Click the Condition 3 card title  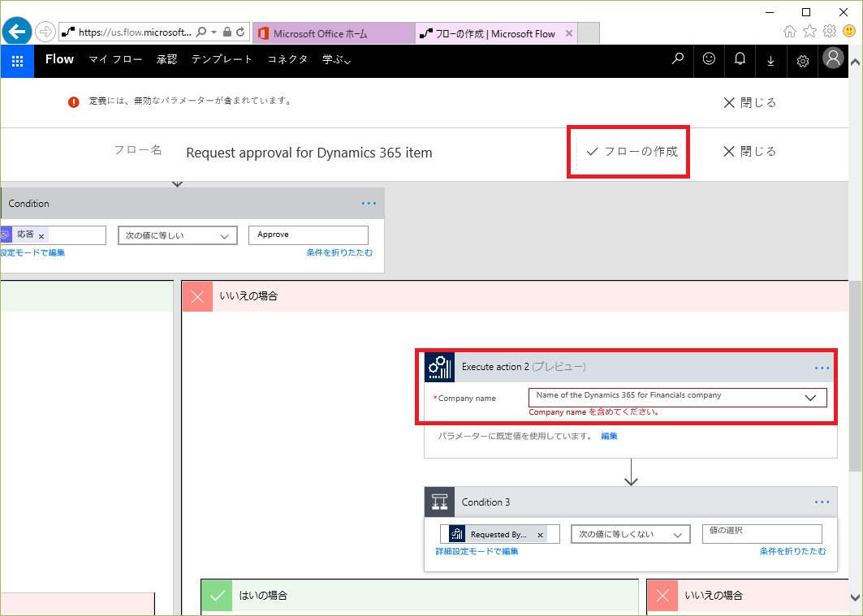coord(486,502)
